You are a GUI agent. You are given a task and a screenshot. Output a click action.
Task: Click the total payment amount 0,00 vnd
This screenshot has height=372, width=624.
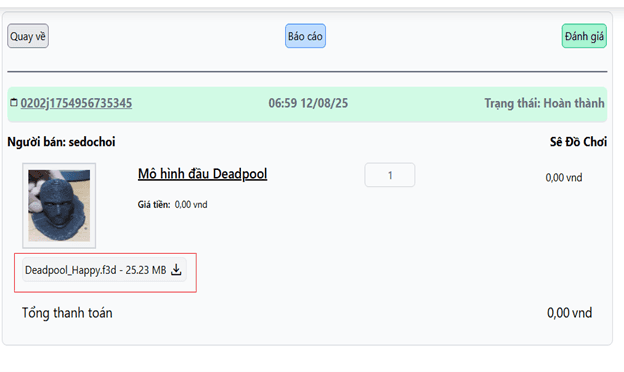pos(569,313)
